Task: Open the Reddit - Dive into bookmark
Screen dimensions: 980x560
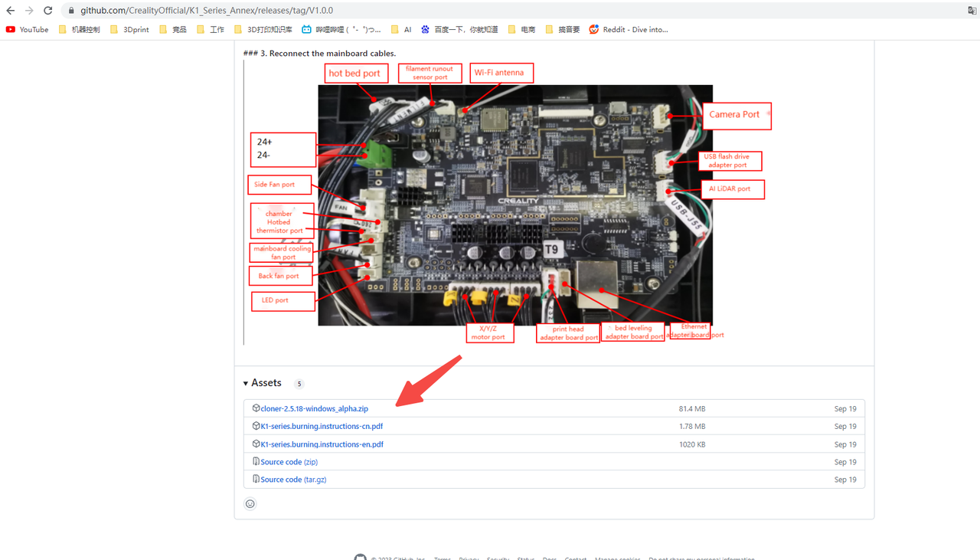Action: tap(629, 29)
